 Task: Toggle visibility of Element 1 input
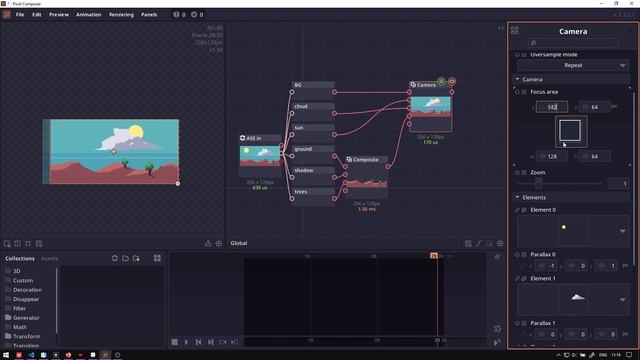pyautogui.click(x=524, y=278)
